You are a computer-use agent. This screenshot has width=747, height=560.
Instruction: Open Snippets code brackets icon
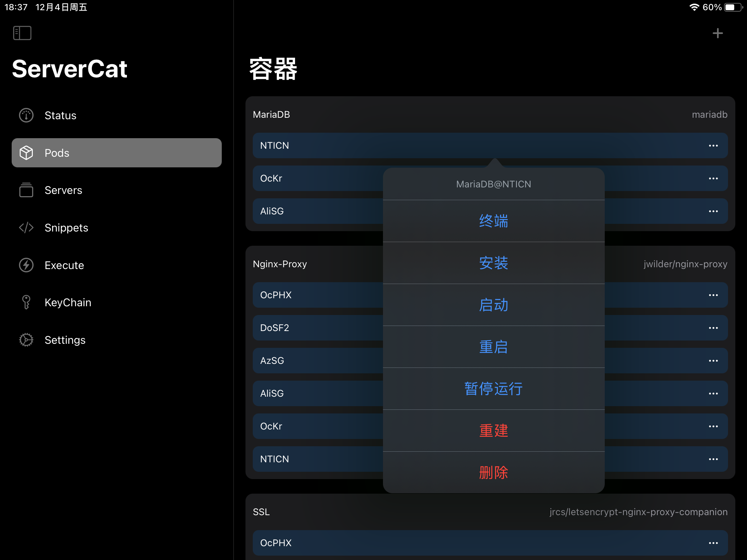[26, 227]
